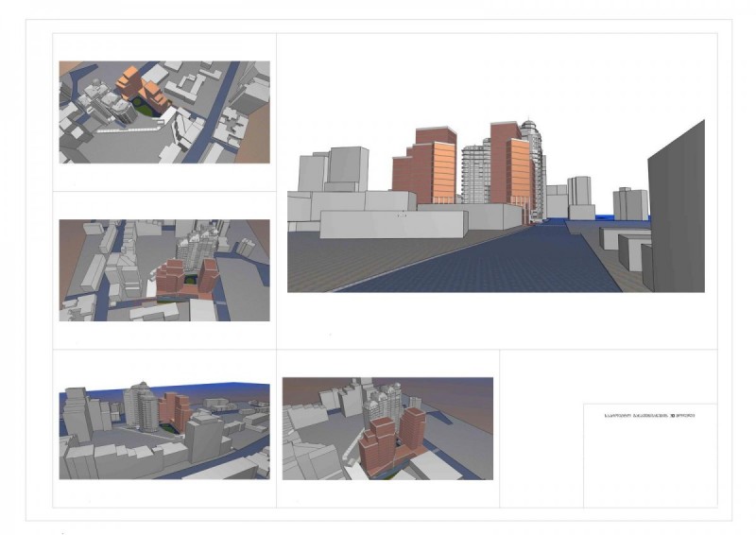Click the red brick building in bottom-left view
This screenshot has height=535, width=756.
point(175,410)
